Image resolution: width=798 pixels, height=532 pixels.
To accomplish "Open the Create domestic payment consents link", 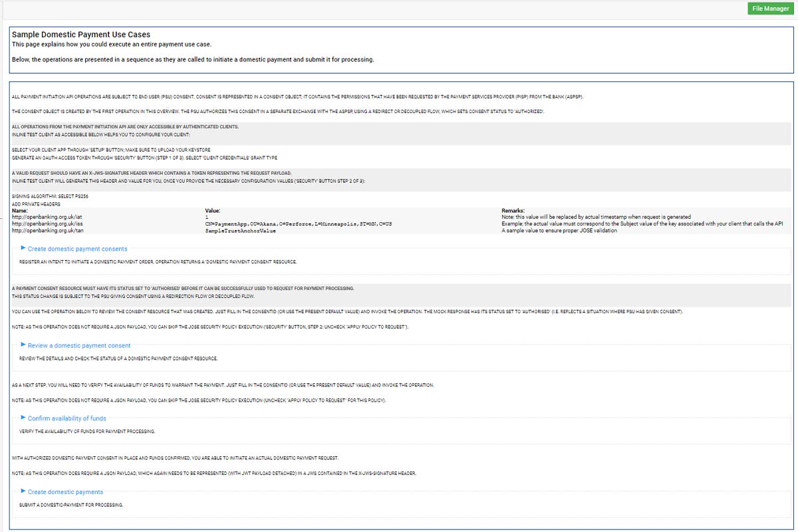I will click(77, 249).
